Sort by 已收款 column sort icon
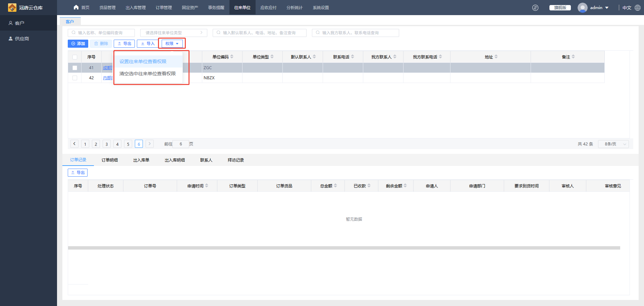 coord(369,185)
